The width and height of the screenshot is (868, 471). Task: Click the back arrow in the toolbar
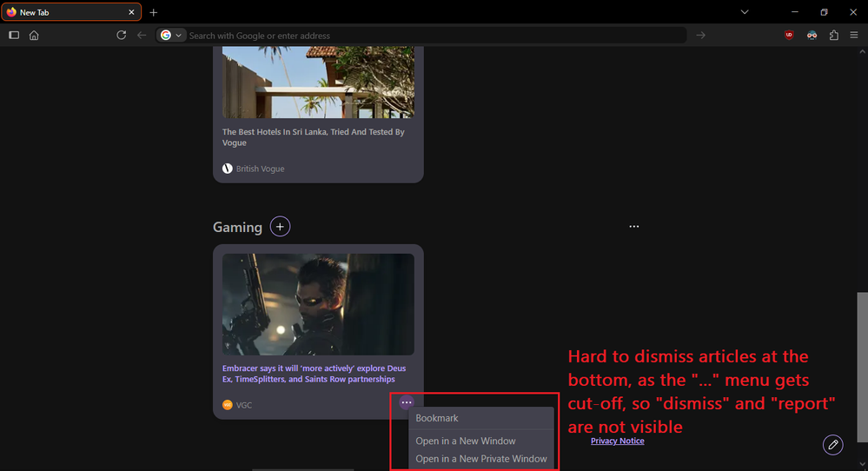[142, 35]
